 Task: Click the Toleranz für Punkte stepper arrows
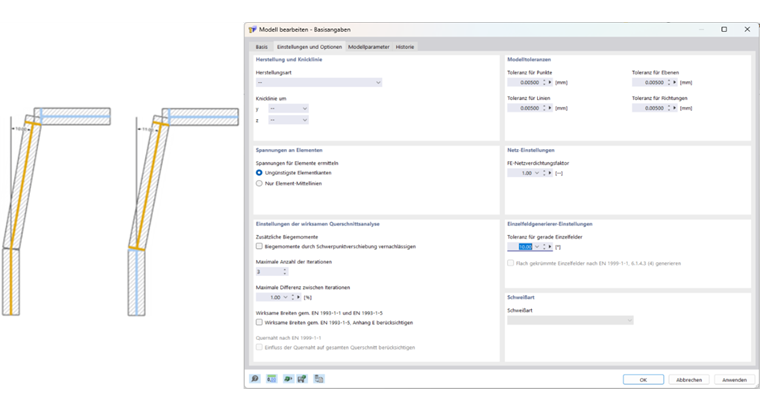point(544,82)
